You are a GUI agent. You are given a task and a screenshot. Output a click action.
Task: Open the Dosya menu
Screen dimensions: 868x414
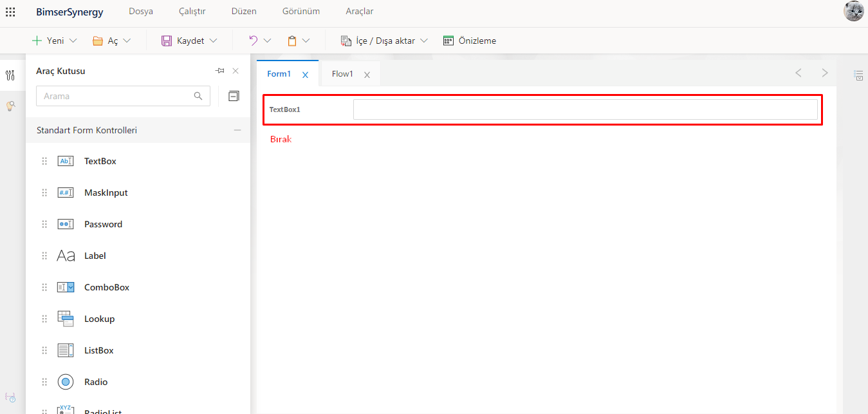[x=141, y=12]
